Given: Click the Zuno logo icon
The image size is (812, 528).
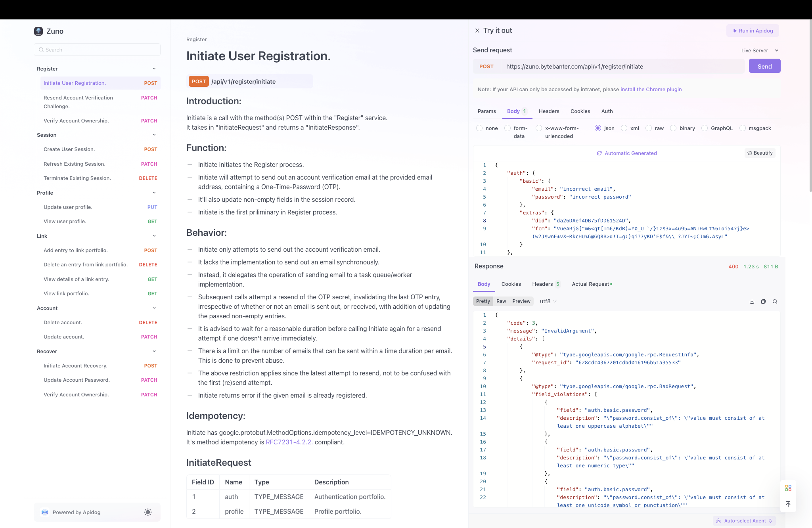Looking at the screenshot, I should 38,31.
